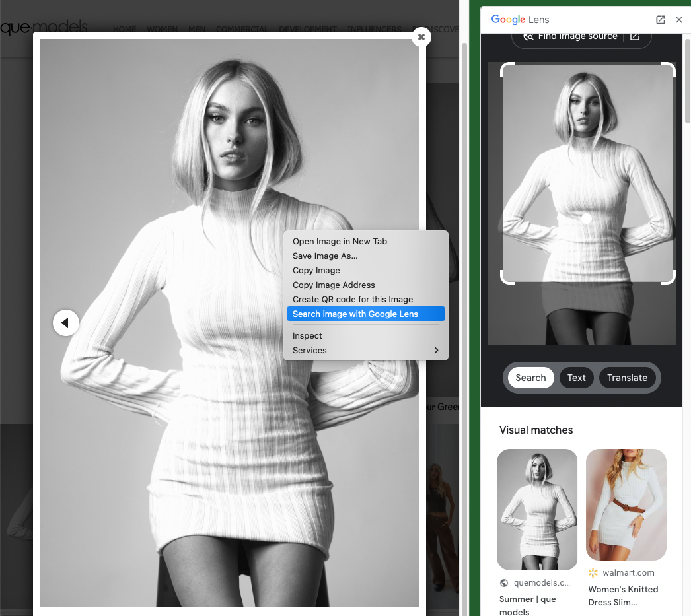Click the external link icon beside Find image source
The height and width of the screenshot is (616, 691).
635,36
